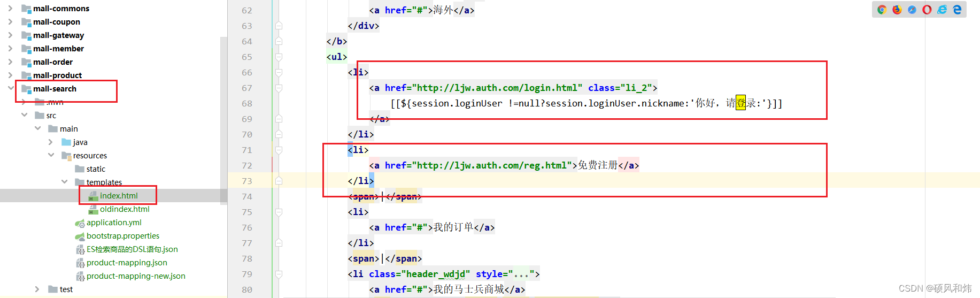
Task: Click the ES检索商品的DSL语句.json file icon
Action: (x=80, y=249)
